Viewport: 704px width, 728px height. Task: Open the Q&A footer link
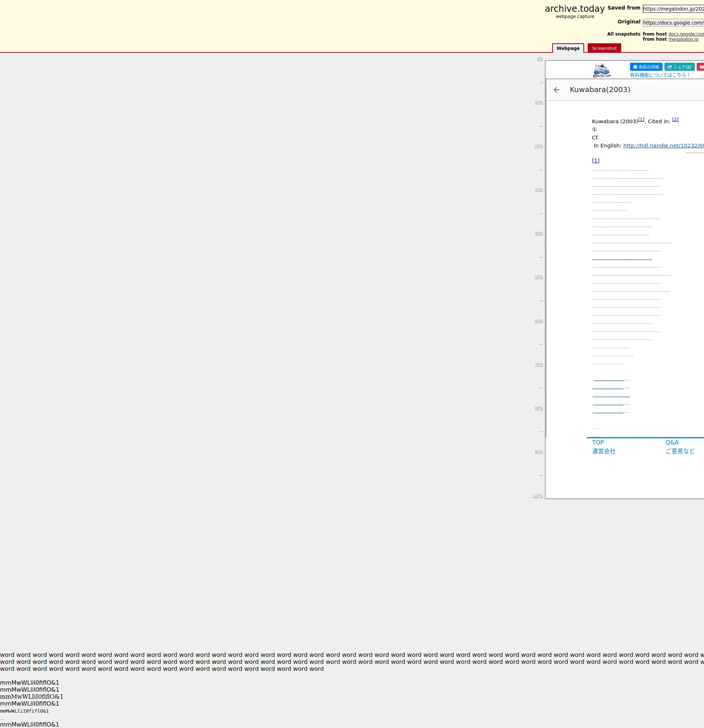point(671,442)
